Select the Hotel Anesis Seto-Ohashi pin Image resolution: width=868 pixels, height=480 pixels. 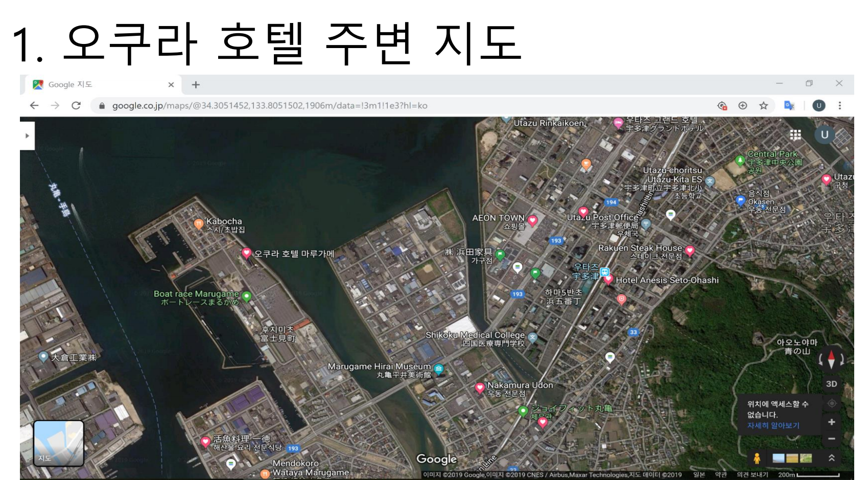point(608,279)
